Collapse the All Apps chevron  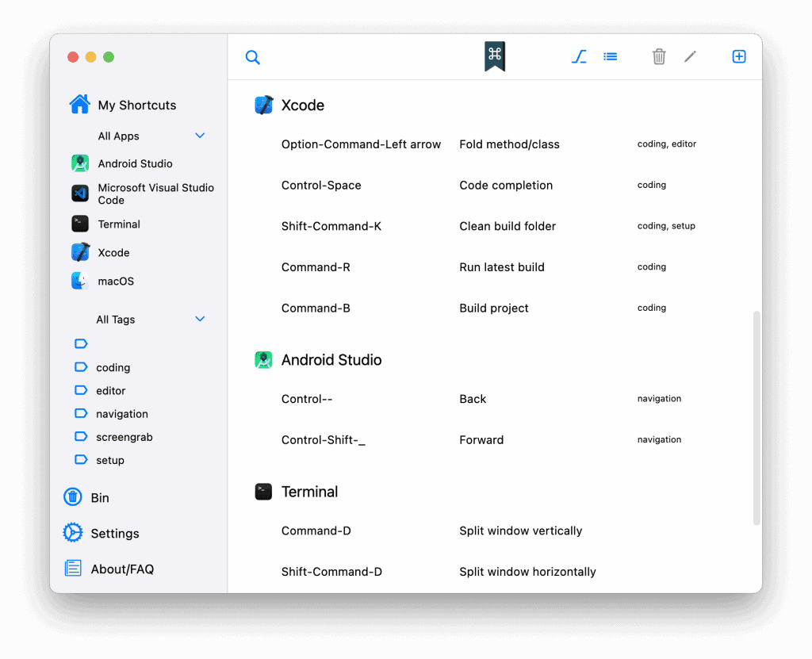tap(200, 136)
